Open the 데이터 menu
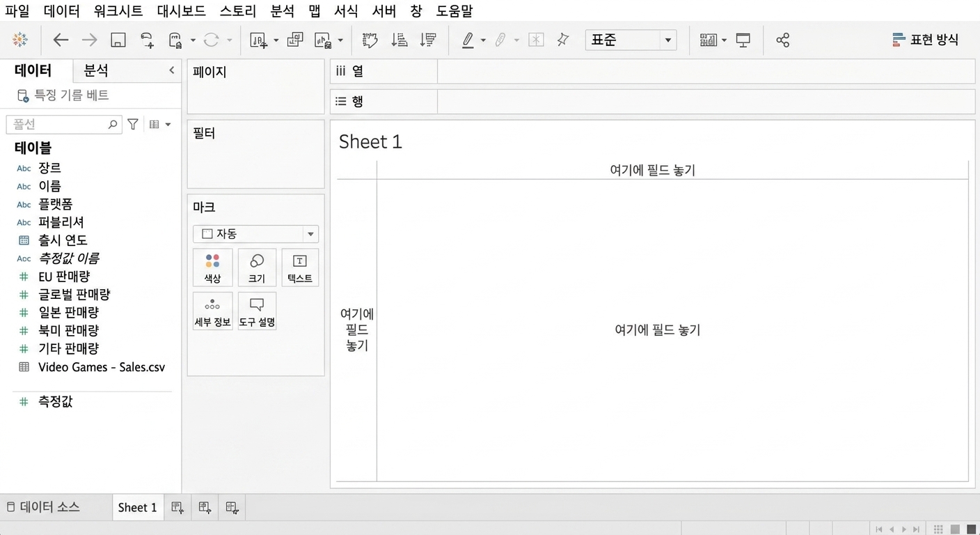Viewport: 980px width, 535px height. point(62,11)
